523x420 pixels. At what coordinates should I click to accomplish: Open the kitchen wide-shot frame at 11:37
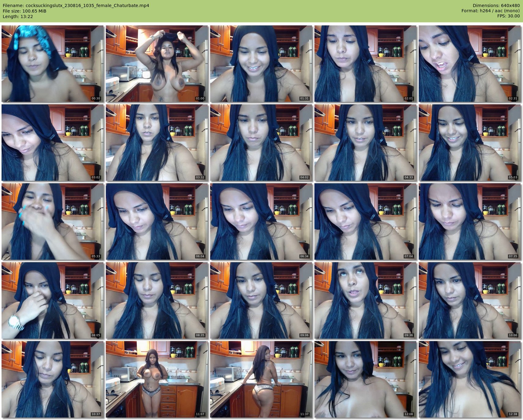pos(261,379)
